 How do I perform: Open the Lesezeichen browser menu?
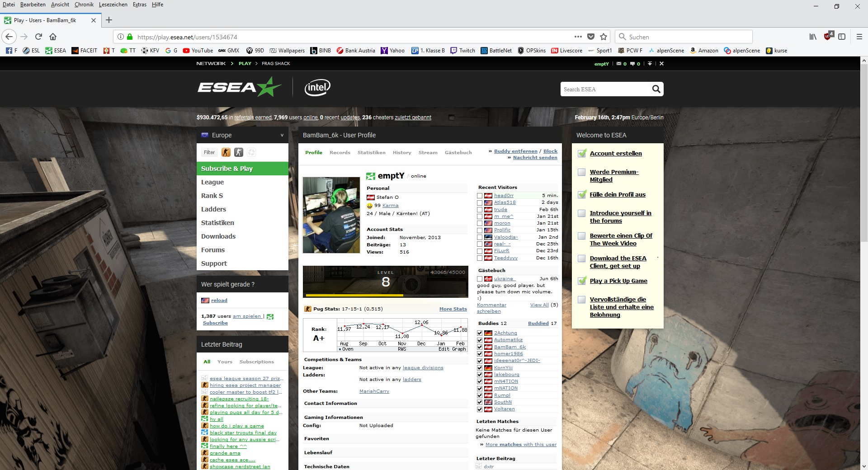(x=113, y=5)
